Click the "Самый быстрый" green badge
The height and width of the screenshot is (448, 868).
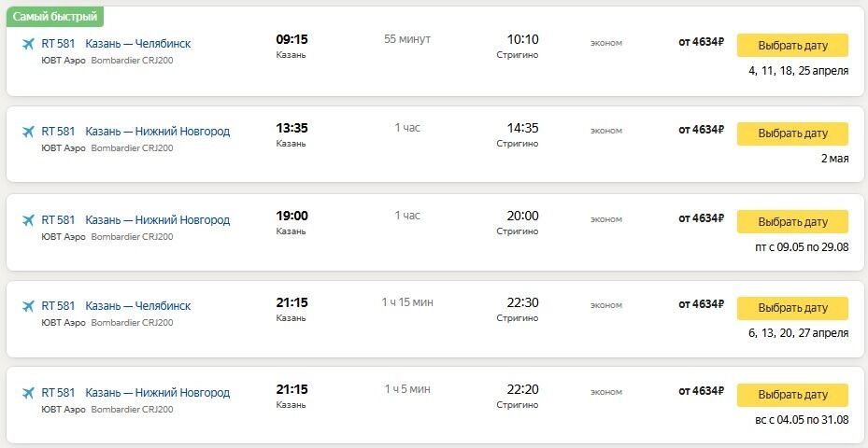click(55, 17)
